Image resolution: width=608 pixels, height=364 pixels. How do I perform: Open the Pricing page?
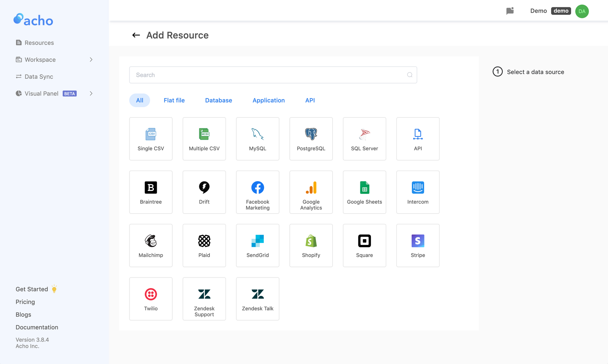(25, 301)
